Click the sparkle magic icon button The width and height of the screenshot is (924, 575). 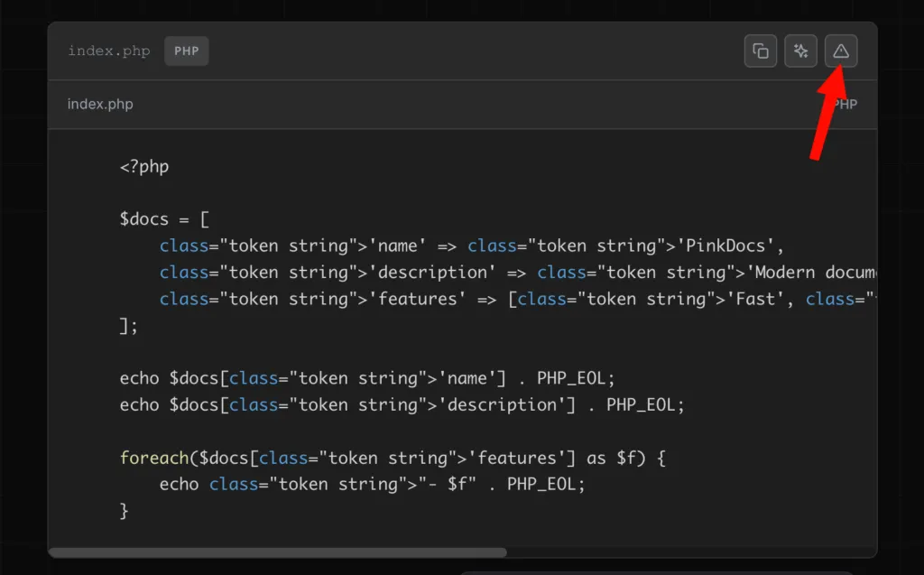800,51
